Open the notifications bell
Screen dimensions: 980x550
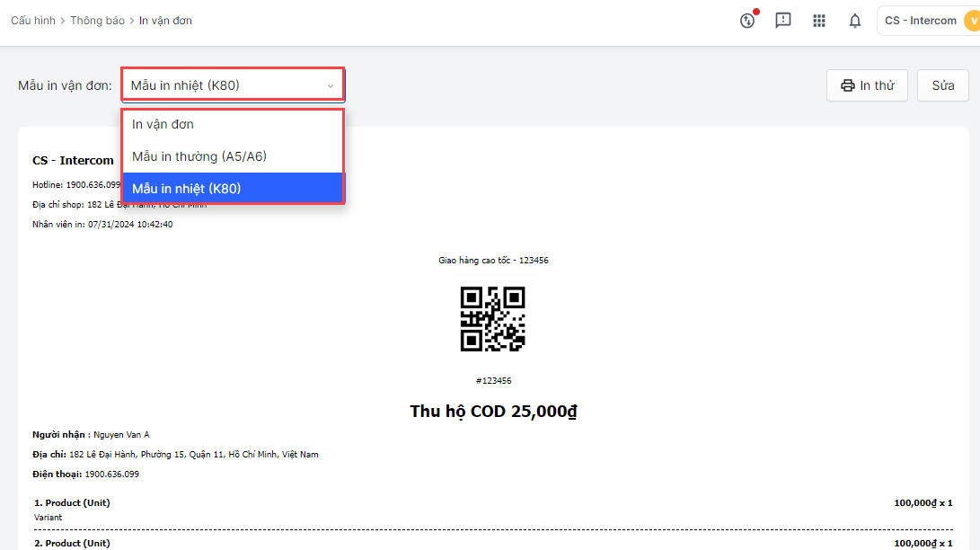(854, 21)
